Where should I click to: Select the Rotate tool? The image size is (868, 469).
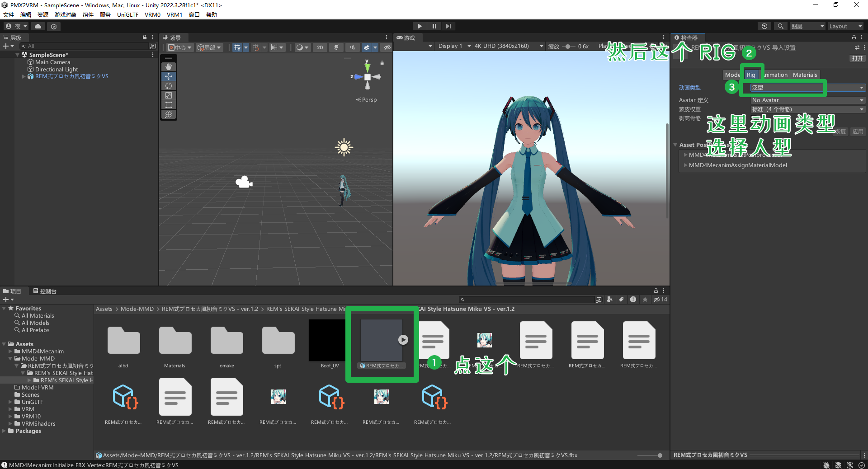coord(169,86)
